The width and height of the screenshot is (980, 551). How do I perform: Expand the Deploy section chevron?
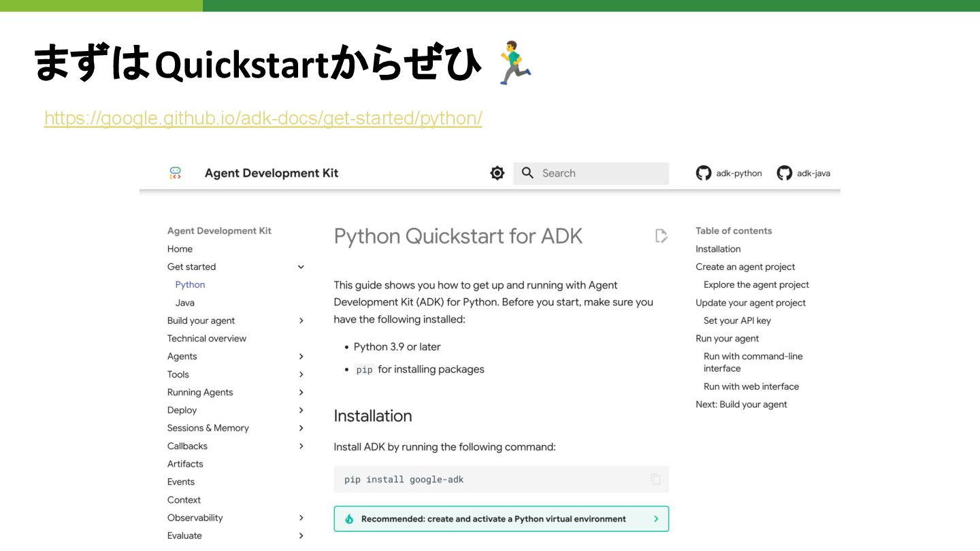pyautogui.click(x=301, y=410)
